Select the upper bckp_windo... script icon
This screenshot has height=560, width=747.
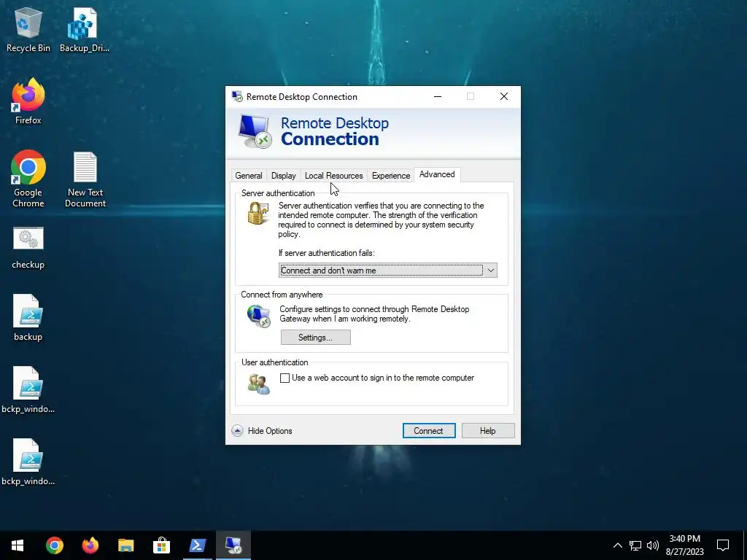[x=28, y=389]
